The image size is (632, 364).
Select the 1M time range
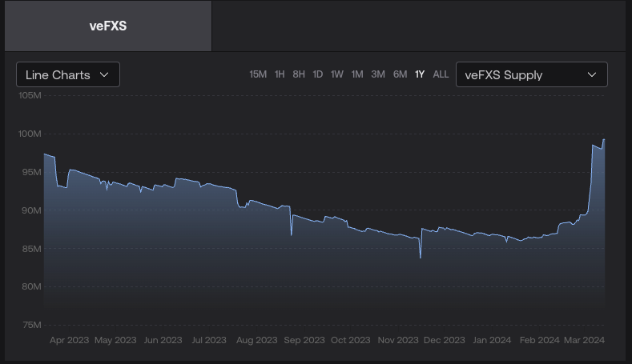(357, 74)
